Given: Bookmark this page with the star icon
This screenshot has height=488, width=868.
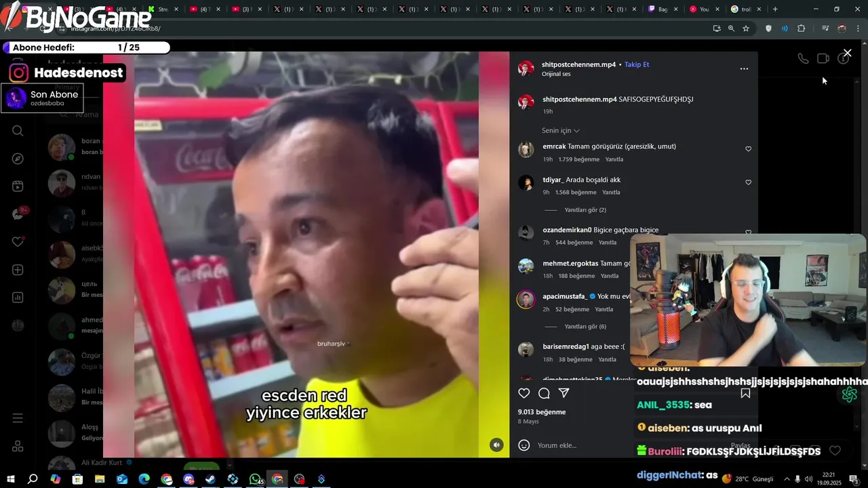Looking at the screenshot, I should click(x=746, y=28).
